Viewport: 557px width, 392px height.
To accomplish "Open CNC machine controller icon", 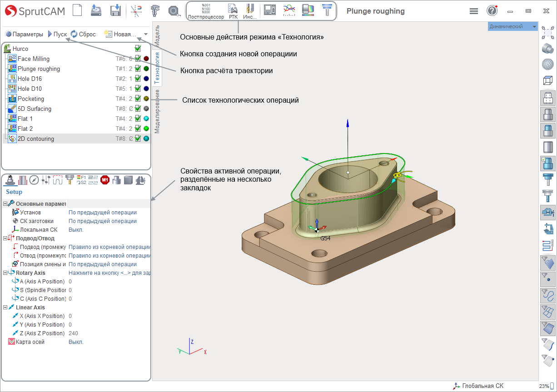I will coord(270,10).
